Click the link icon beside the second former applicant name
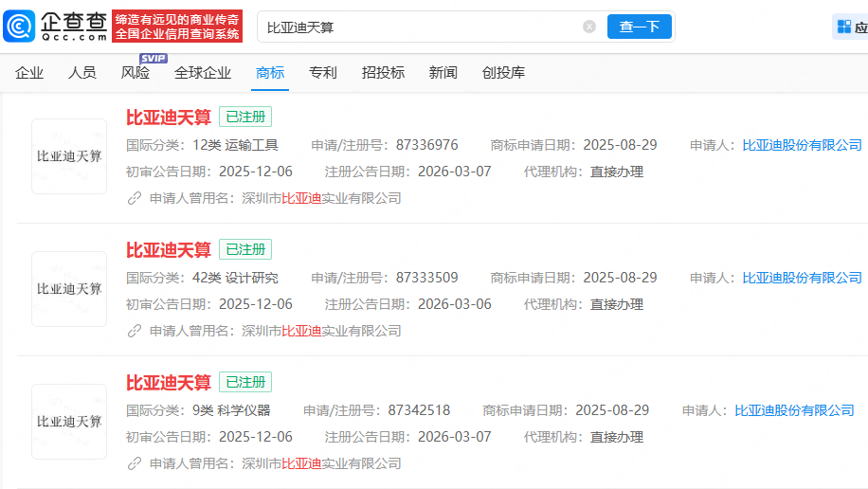This screenshot has height=489, width=868. coord(135,331)
